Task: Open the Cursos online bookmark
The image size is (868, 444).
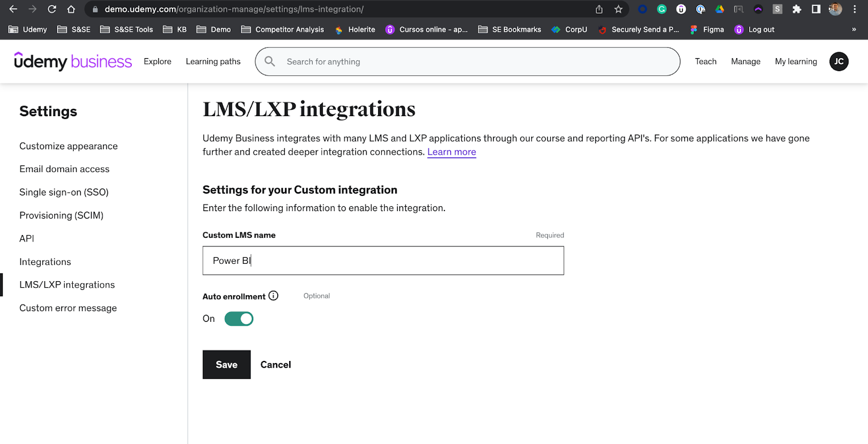Action: click(x=426, y=29)
